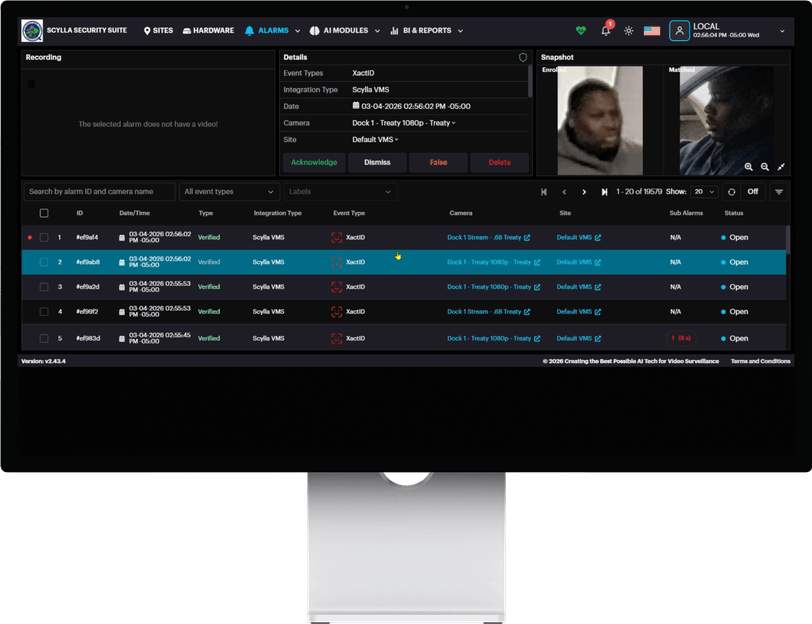
Task: Go to the next page of alarms
Action: coord(584,192)
